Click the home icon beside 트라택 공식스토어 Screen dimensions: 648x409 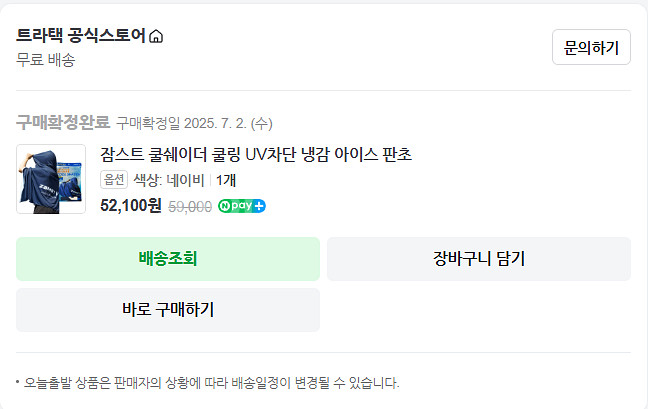(x=156, y=37)
